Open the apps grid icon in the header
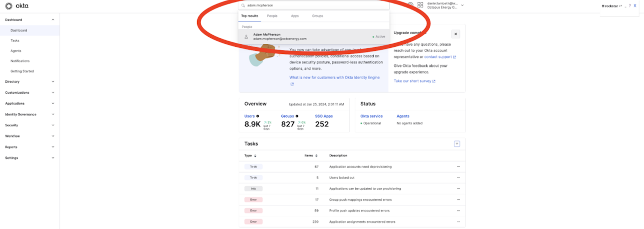The image size is (644, 229). pos(420,6)
